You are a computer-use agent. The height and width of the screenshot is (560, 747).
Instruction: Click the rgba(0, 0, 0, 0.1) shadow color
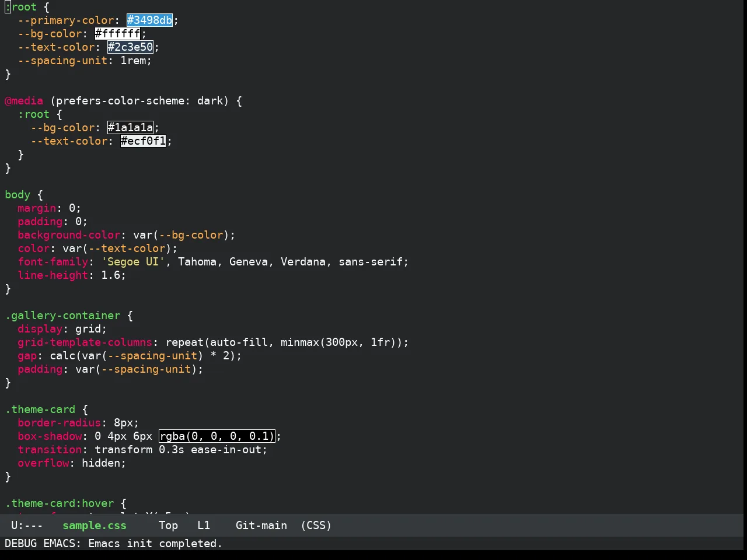(x=217, y=436)
